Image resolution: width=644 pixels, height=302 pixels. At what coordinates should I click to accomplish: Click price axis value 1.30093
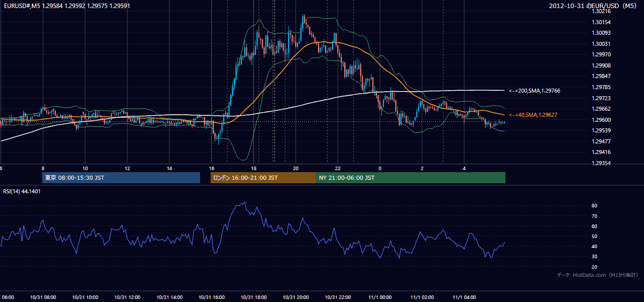602,33
